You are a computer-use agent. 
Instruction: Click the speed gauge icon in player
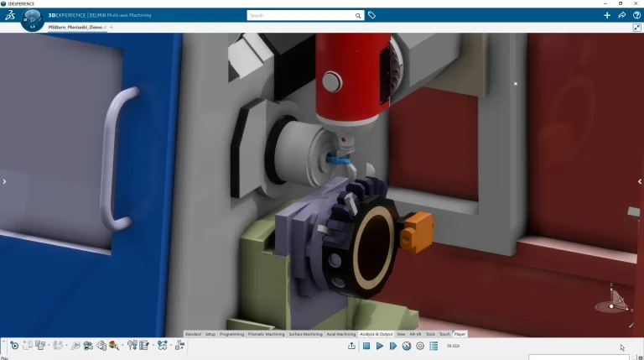pyautogui.click(x=407, y=346)
